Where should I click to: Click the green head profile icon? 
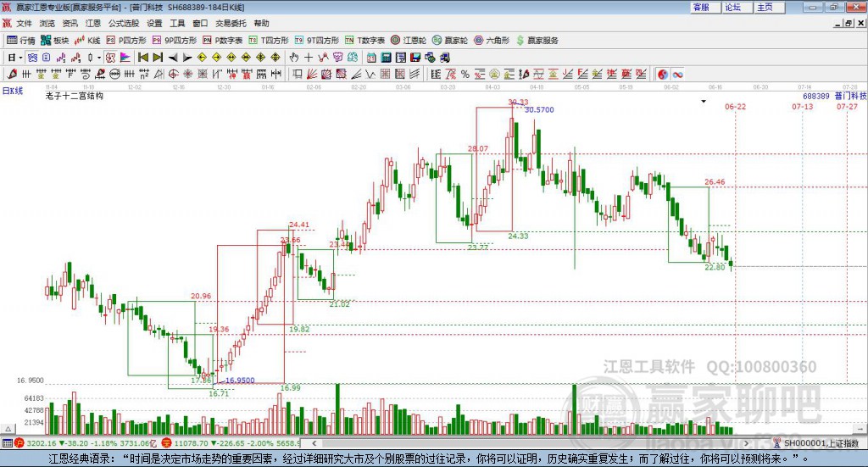[353, 58]
